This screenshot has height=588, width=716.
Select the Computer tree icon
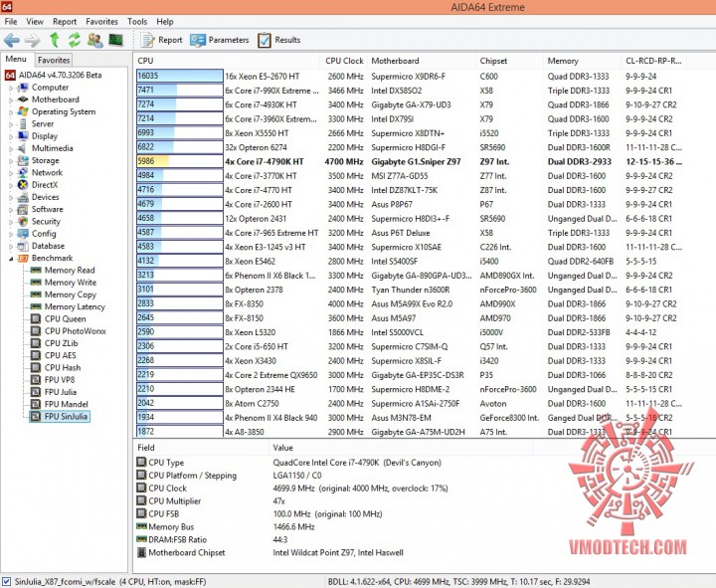pos(23,88)
